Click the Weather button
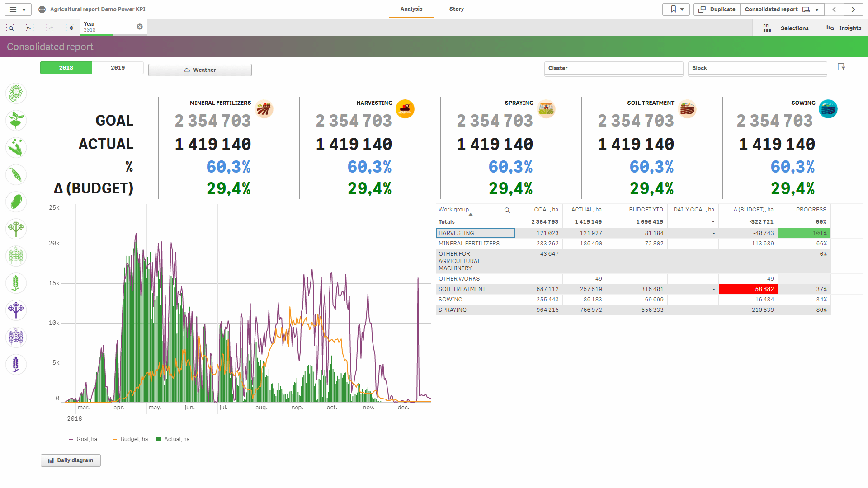The height and width of the screenshot is (488, 868). (200, 70)
